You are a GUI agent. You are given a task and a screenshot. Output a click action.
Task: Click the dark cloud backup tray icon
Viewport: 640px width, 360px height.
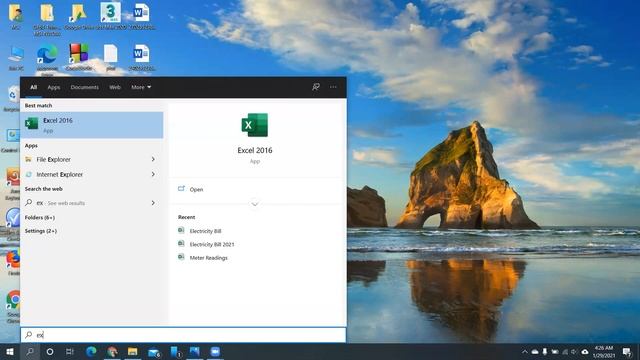coord(584,351)
